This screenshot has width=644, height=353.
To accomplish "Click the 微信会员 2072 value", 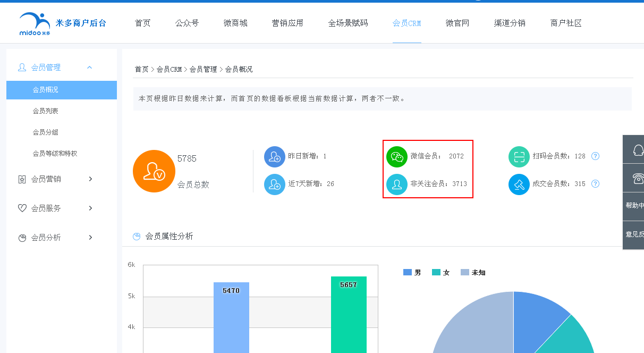I will click(456, 156).
